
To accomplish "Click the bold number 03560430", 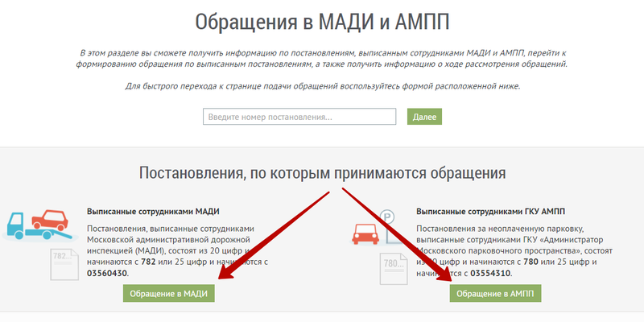I will click(x=107, y=273).
